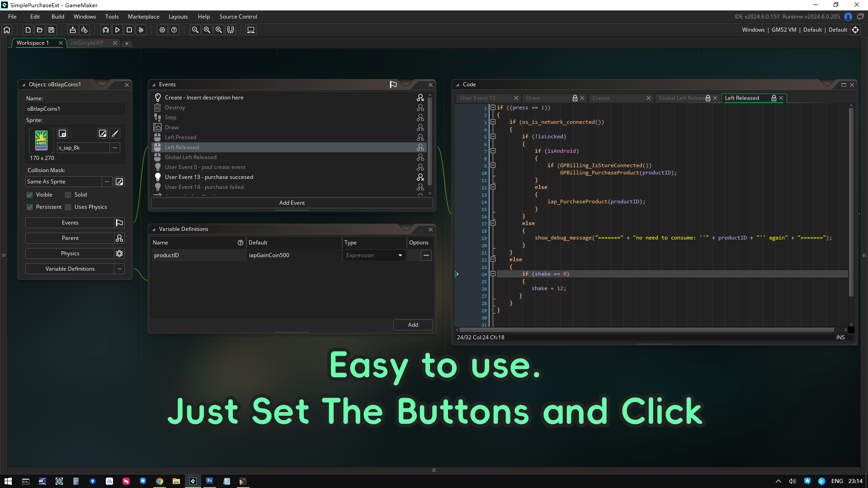868x488 pixels.
Task: Click the Stop icon in the toolbar
Action: [129, 30]
